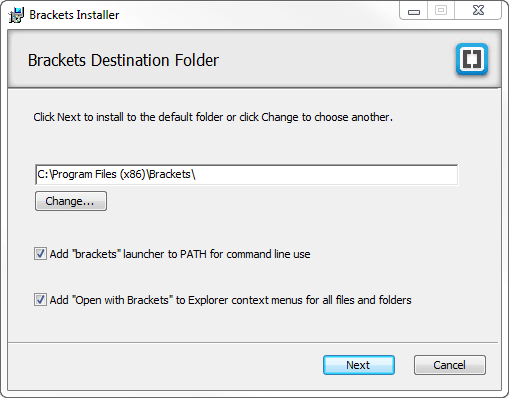Click the Brackets Installer title bar text
509x398 pixels.
click(x=74, y=15)
